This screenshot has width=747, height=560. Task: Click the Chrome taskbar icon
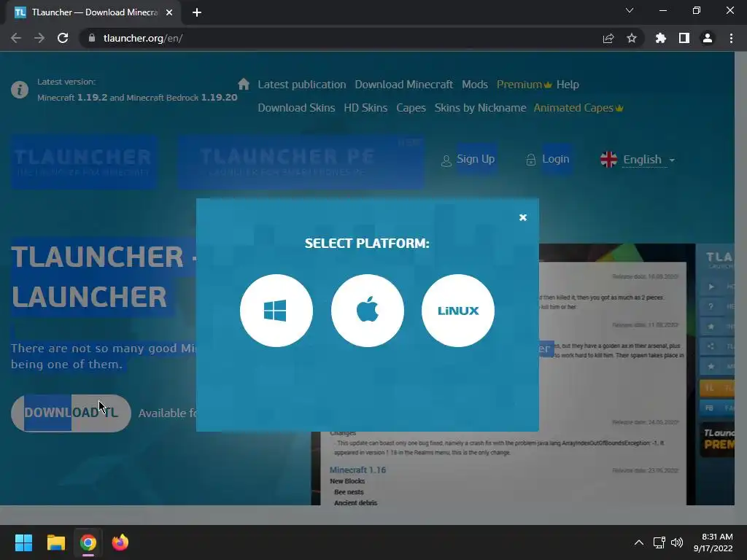(88, 542)
